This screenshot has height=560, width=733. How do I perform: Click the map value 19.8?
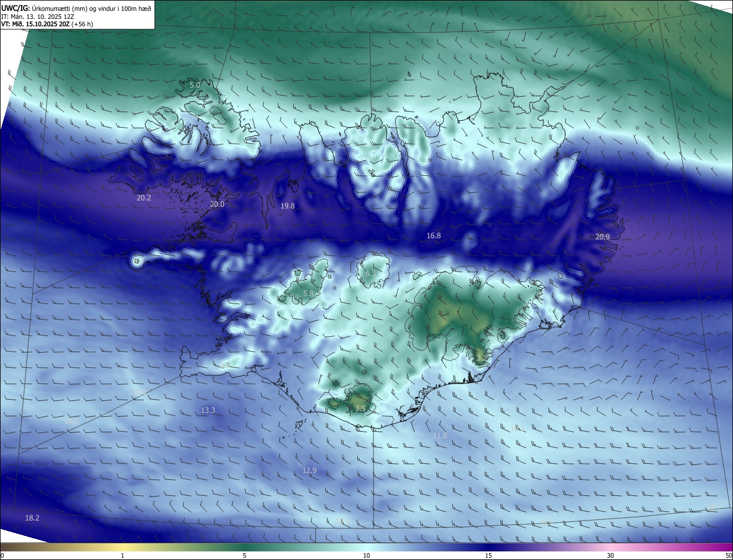pos(287,206)
